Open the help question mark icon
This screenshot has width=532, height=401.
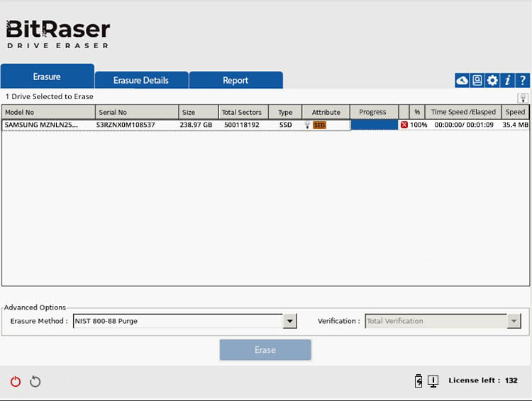523,81
